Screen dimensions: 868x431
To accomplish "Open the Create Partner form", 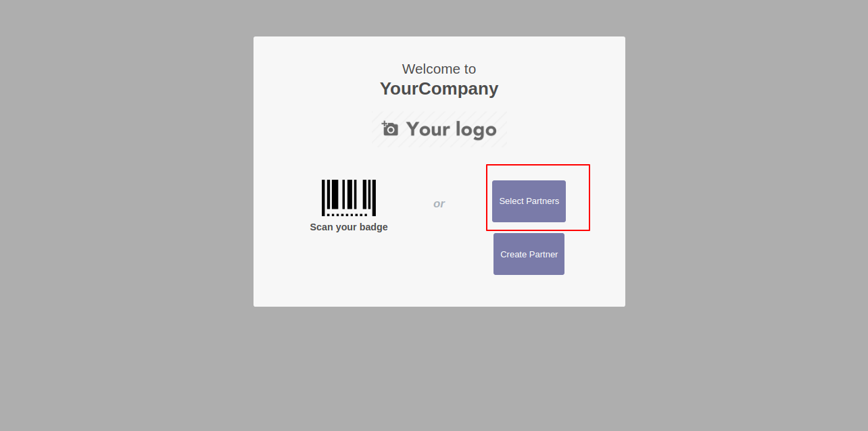I will [529, 254].
